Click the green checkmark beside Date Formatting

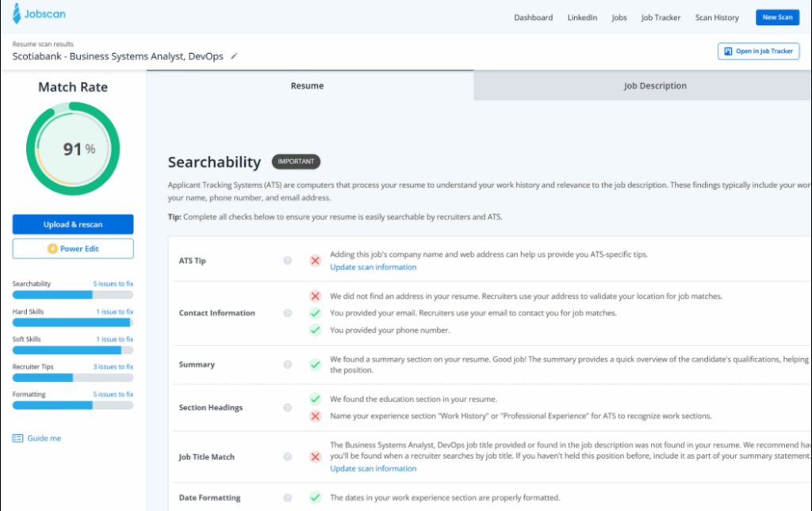pos(316,498)
